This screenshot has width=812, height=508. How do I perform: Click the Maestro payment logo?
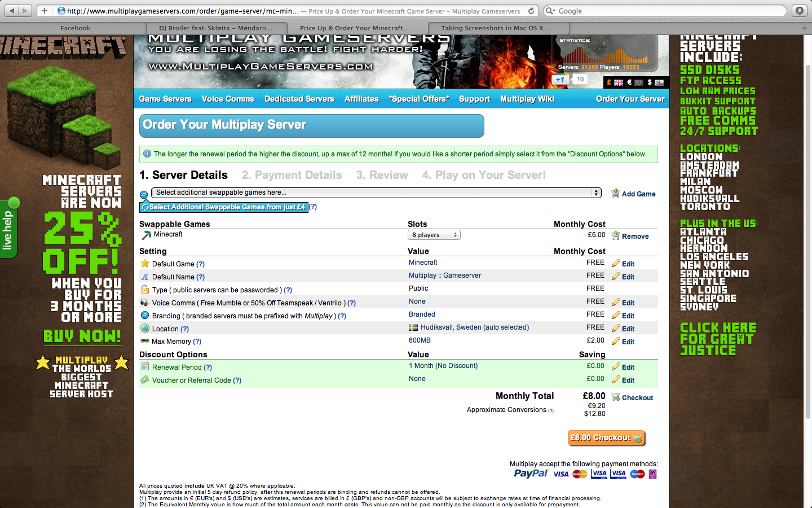pyautogui.click(x=637, y=474)
